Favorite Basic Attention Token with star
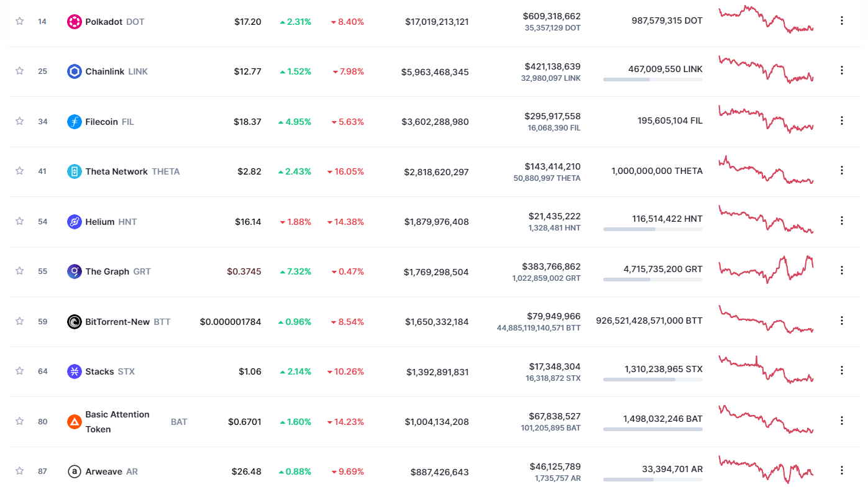Image resolution: width=868 pixels, height=492 pixels. click(20, 421)
